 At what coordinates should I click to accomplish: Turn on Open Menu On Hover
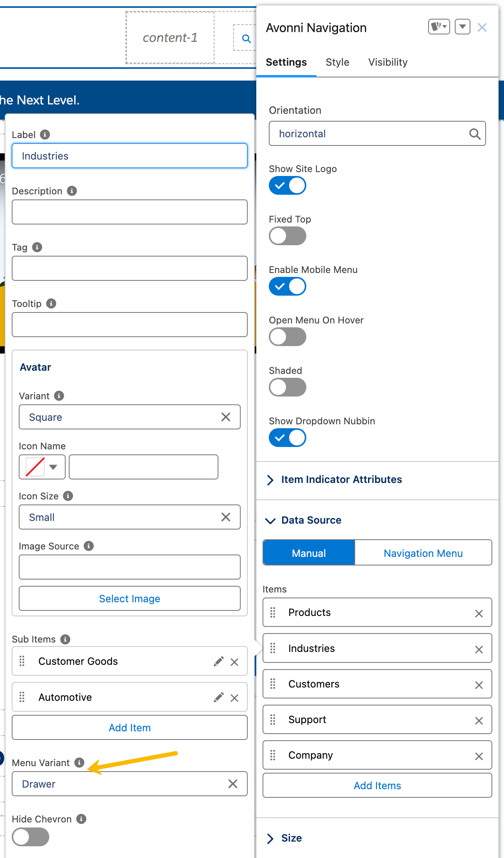pyautogui.click(x=288, y=337)
